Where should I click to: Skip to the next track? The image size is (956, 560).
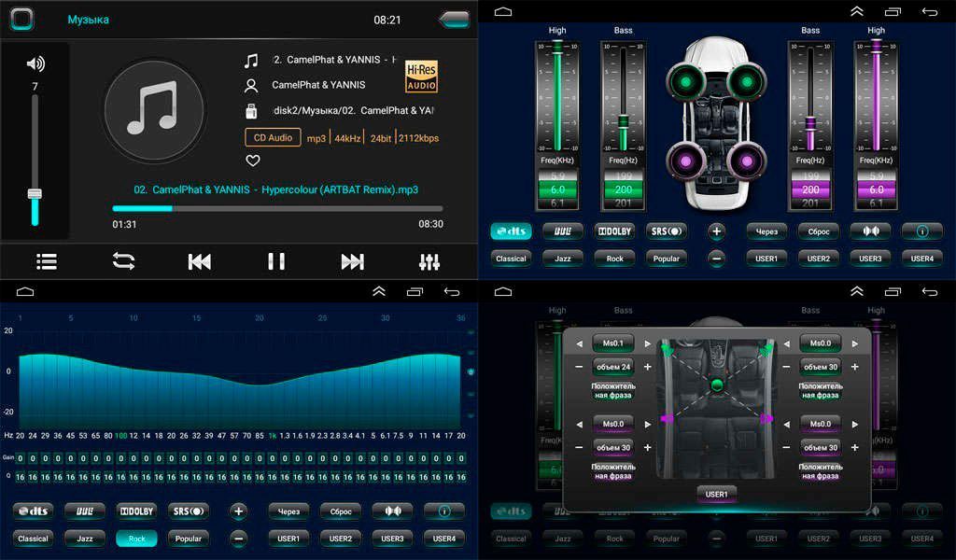[352, 261]
